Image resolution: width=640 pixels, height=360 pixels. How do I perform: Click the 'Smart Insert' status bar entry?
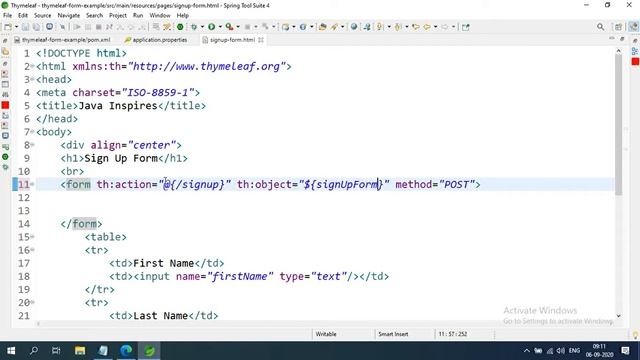(393, 334)
